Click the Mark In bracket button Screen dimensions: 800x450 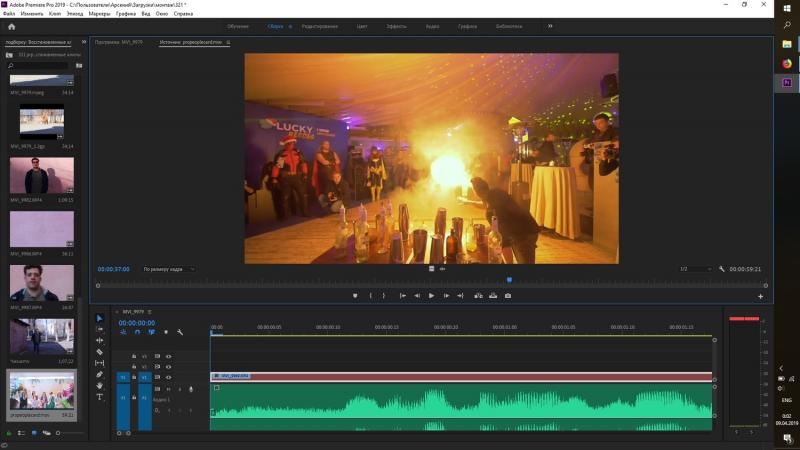coord(370,296)
